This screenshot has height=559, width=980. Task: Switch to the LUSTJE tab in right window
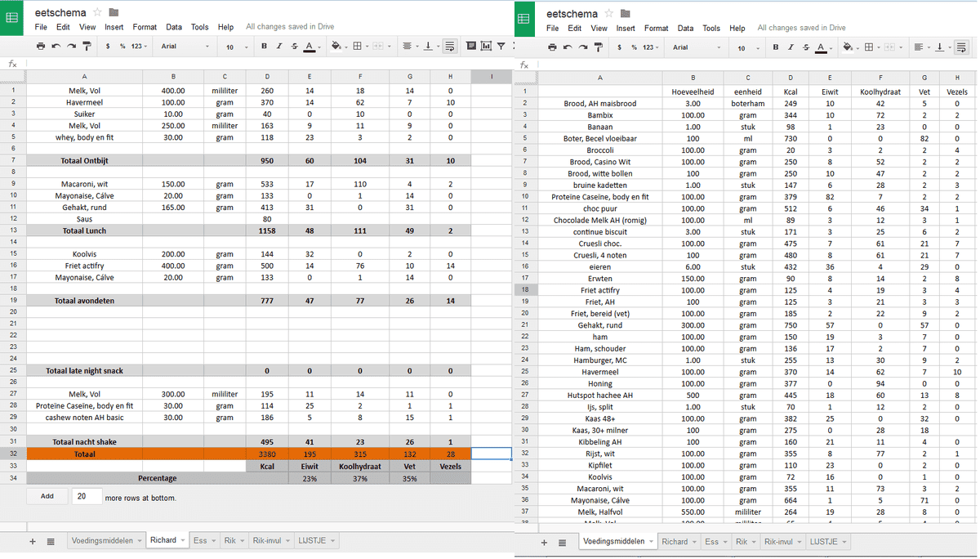828,542
